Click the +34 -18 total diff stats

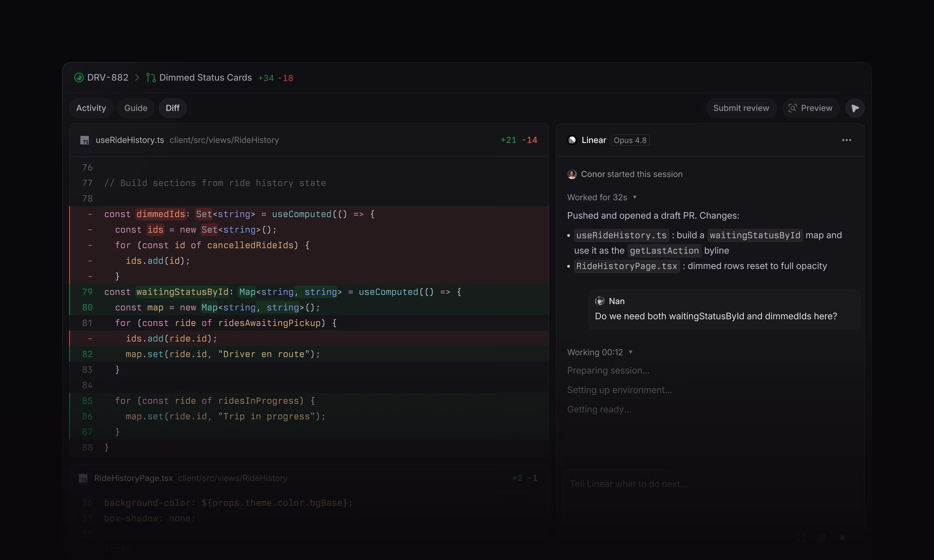(276, 78)
